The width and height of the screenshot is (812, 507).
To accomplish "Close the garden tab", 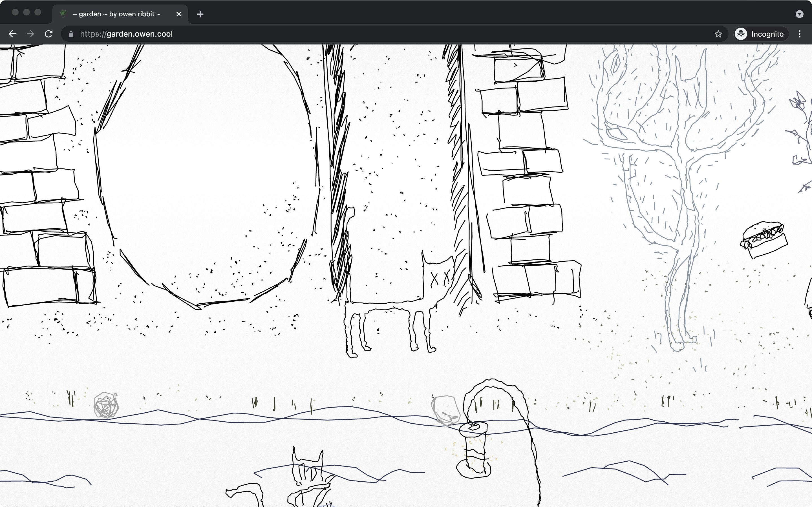I will coord(179,14).
